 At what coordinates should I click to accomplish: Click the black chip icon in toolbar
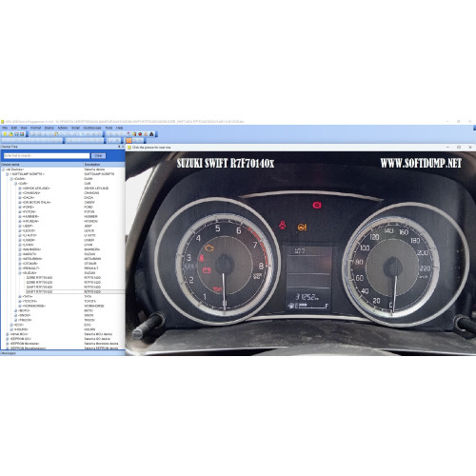point(151,134)
